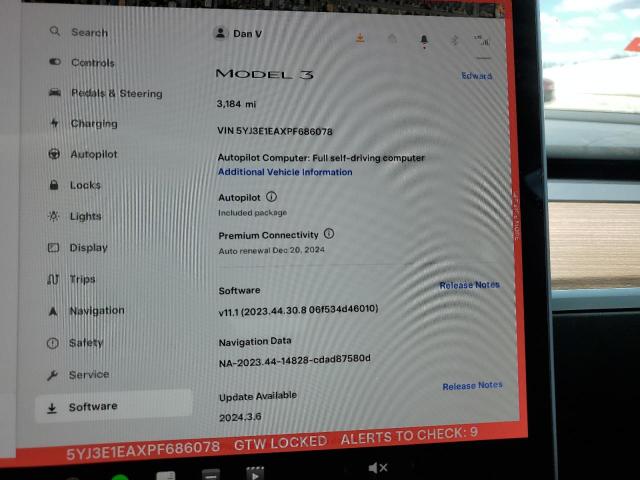Tap the Bluetooth status icon
This screenshot has width=640, height=480.
pos(454,40)
